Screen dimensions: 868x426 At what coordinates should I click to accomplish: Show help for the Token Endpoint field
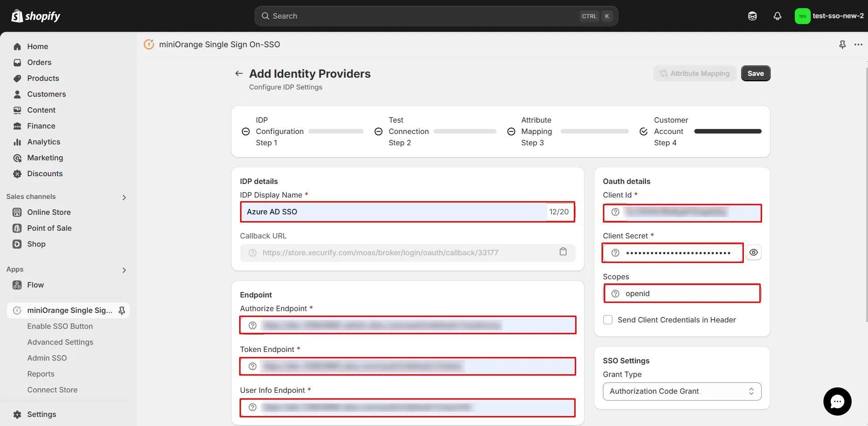pyautogui.click(x=252, y=366)
